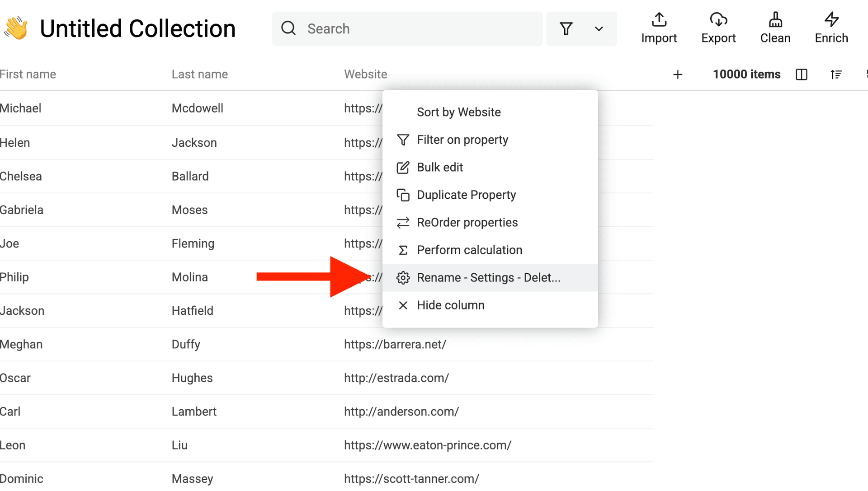Enable Filter on property
Image resolution: width=868 pixels, height=491 pixels.
(x=462, y=140)
